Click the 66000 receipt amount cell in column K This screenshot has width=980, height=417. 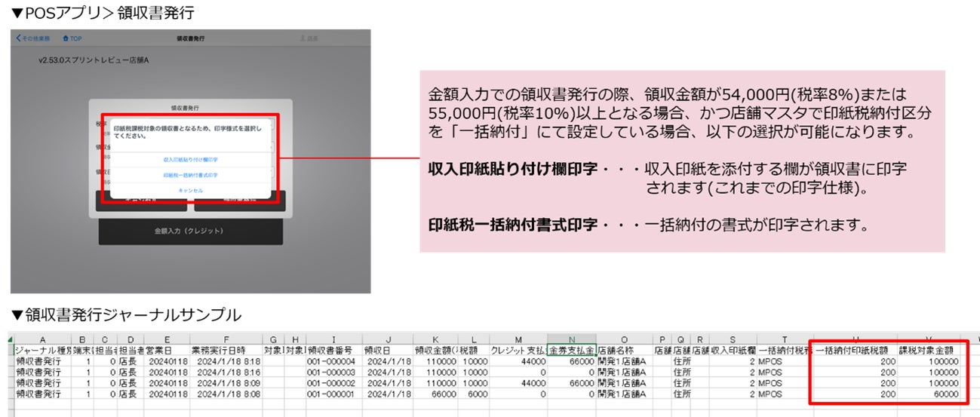point(436,394)
